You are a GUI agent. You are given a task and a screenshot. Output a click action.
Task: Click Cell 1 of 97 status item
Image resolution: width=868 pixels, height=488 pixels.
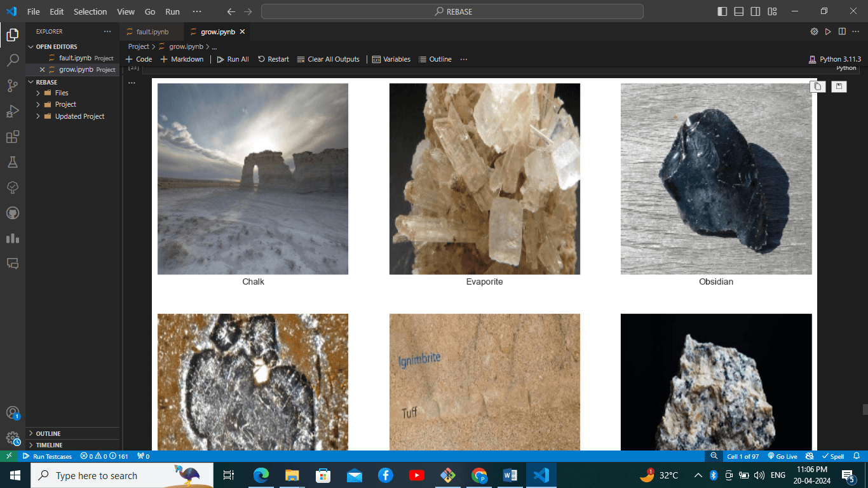pos(743,456)
